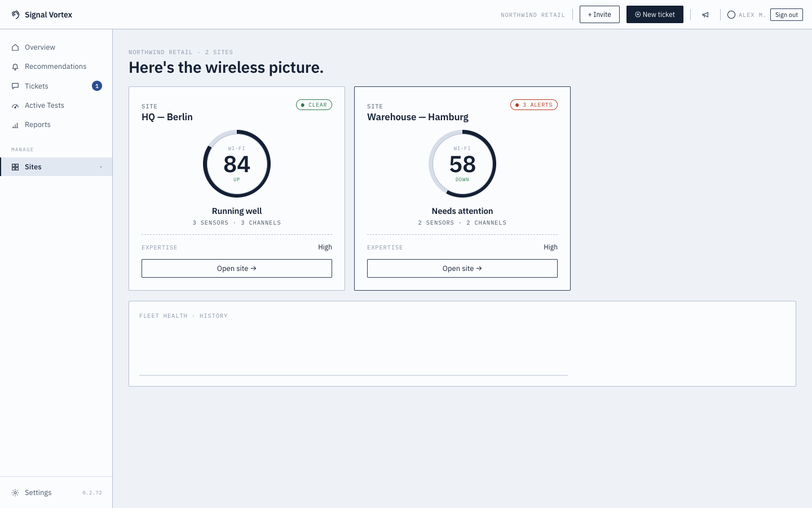Click the Sites grid icon
This screenshot has width=812, height=508.
pyautogui.click(x=15, y=167)
